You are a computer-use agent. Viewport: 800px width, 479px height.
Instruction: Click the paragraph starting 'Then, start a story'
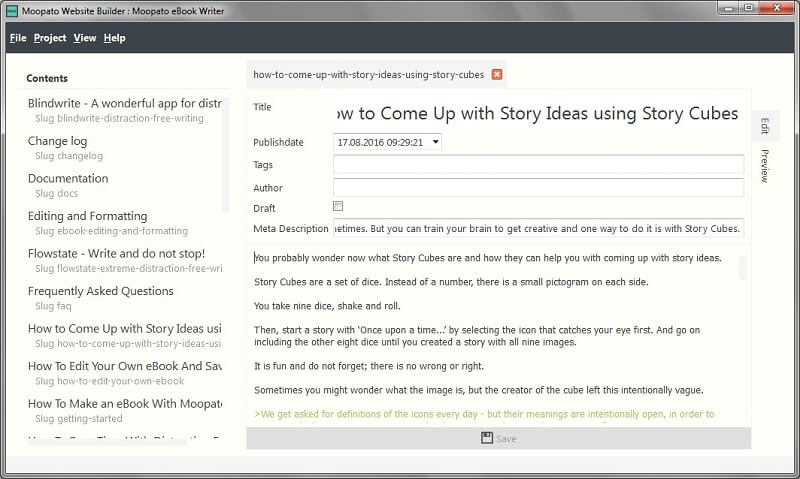click(x=477, y=336)
